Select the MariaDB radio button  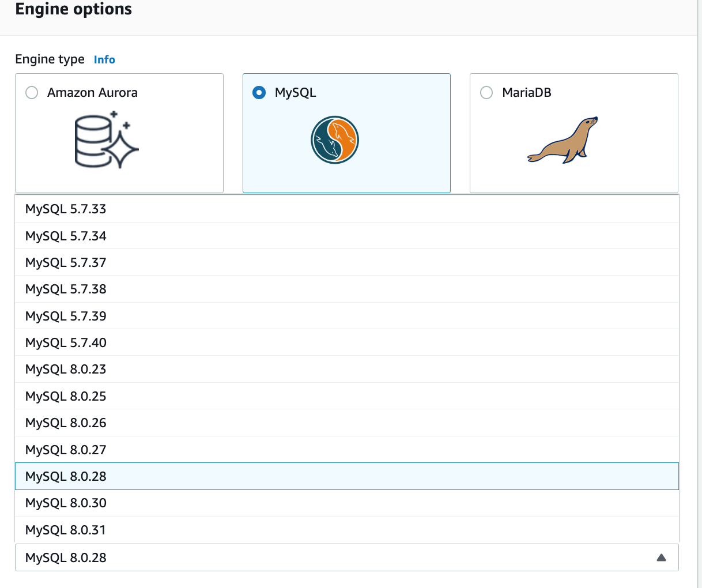486,92
